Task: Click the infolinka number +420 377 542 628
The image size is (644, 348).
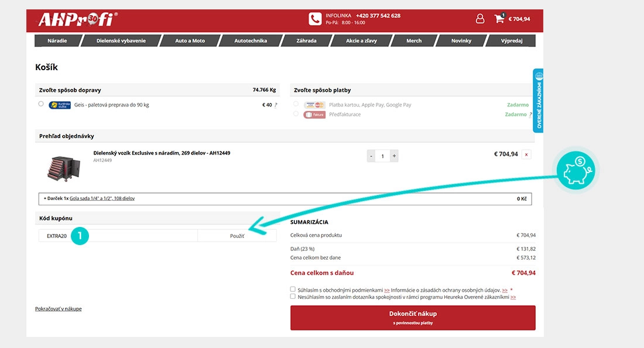Action: pos(378,16)
